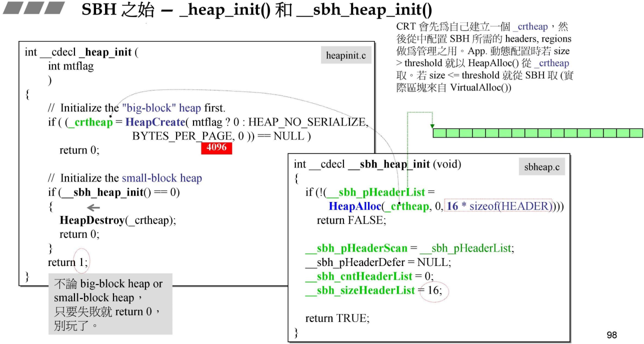Click the red 4096 badge
This screenshot has width=644, height=344.
coord(216,148)
